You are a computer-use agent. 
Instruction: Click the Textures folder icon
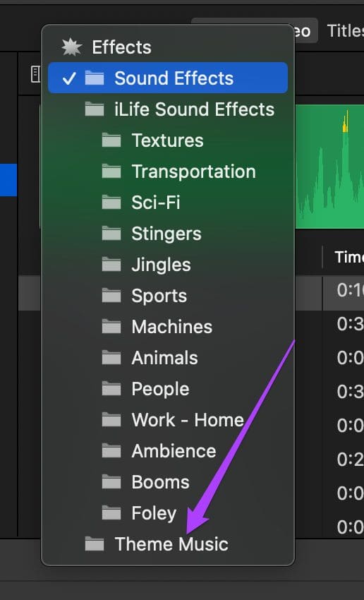(111, 140)
